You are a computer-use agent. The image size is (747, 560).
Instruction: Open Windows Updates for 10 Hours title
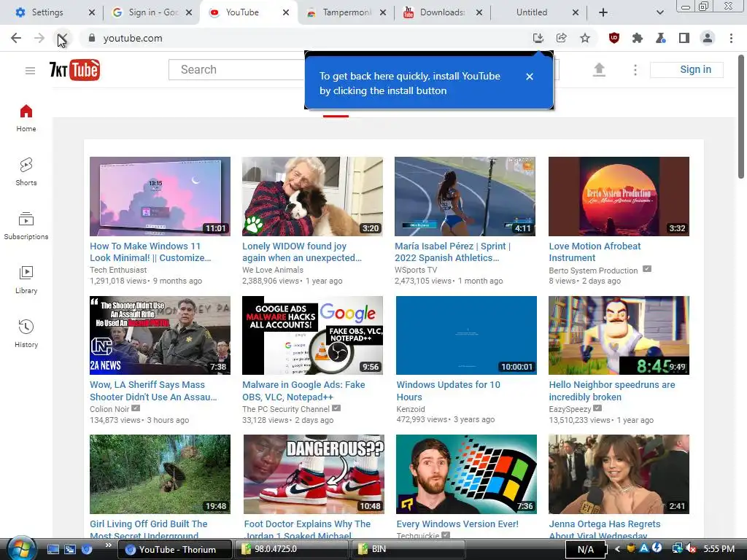click(449, 391)
